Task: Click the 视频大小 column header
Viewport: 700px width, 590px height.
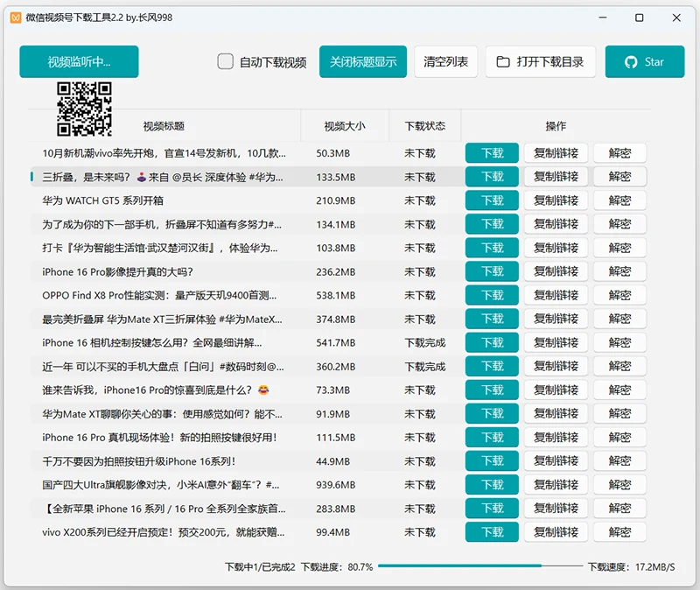Action: [345, 126]
